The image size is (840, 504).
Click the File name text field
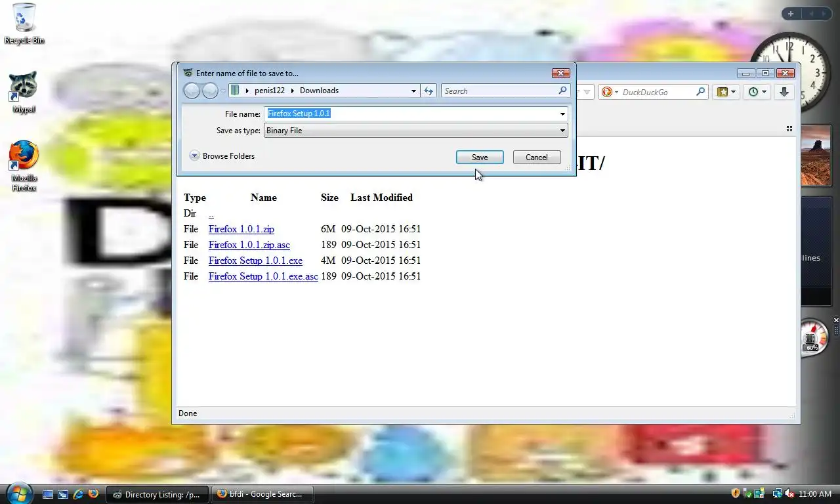tap(411, 114)
